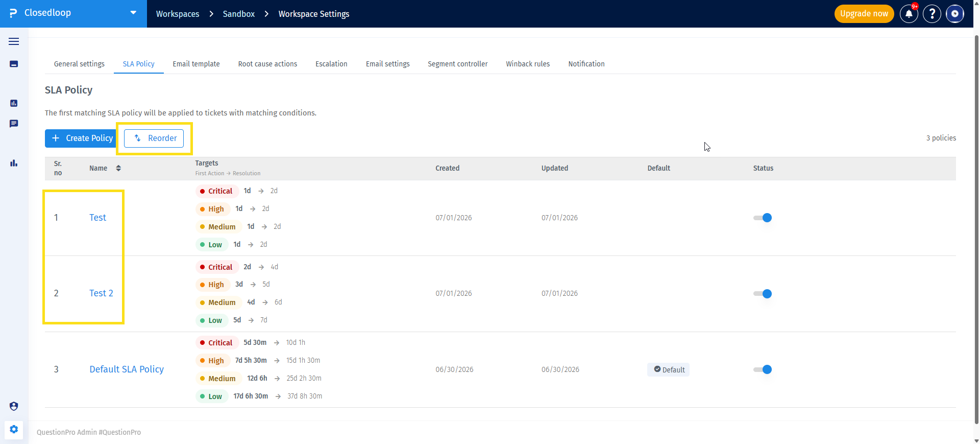Disable the Test policy status toggle
The width and height of the screenshot is (980, 444).
click(x=763, y=218)
